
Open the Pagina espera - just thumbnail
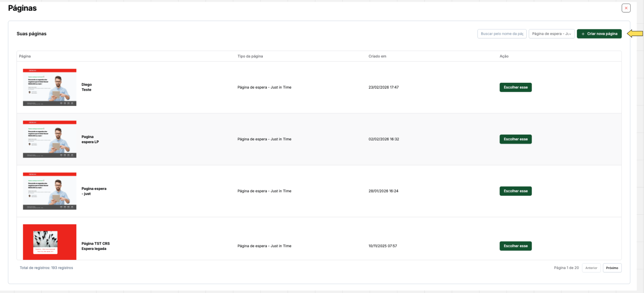[x=50, y=191]
